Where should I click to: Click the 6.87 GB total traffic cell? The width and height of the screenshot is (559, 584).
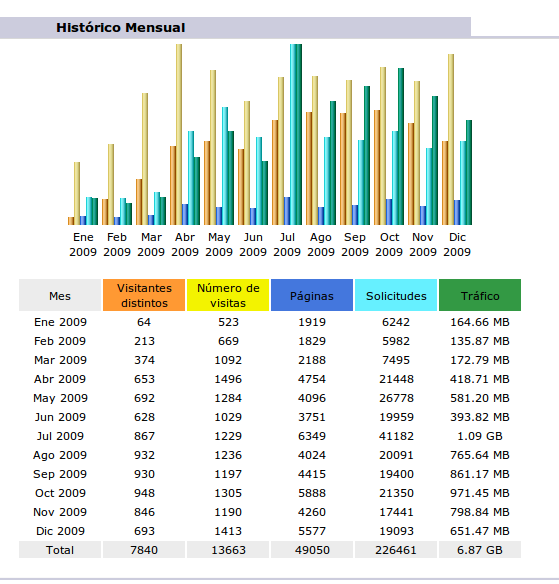coord(480,550)
